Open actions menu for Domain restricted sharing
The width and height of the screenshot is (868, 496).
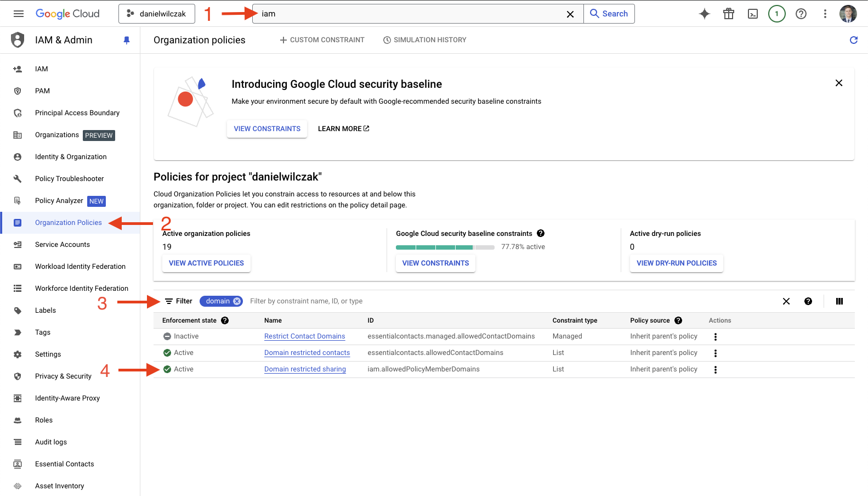pos(716,370)
